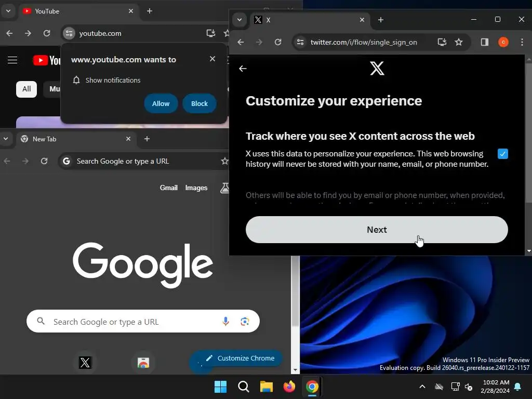The height and width of the screenshot is (399, 532).
Task: Open the Gmail link
Action: pos(169,188)
